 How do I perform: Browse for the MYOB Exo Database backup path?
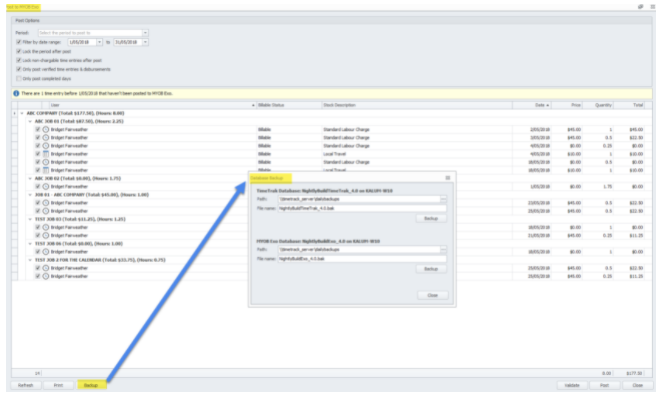pos(443,249)
